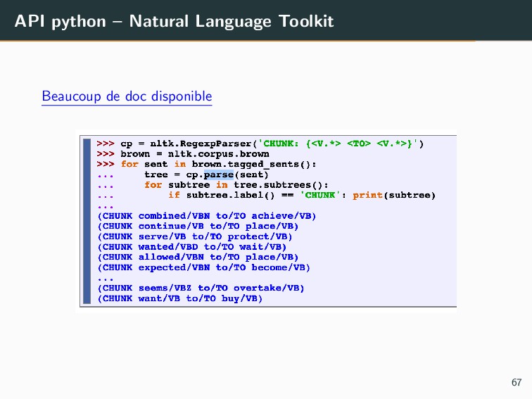Click the page number 67
This screenshot has width=532, height=399.
click(517, 382)
